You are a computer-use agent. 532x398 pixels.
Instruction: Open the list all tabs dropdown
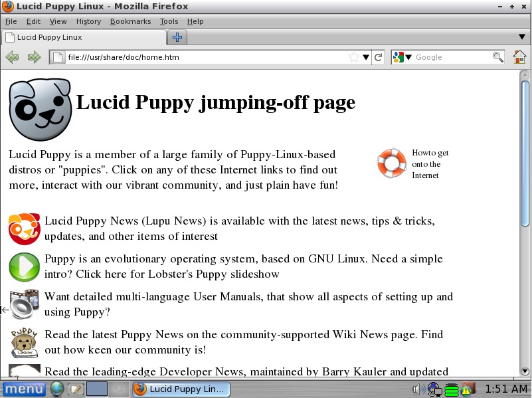point(522,37)
